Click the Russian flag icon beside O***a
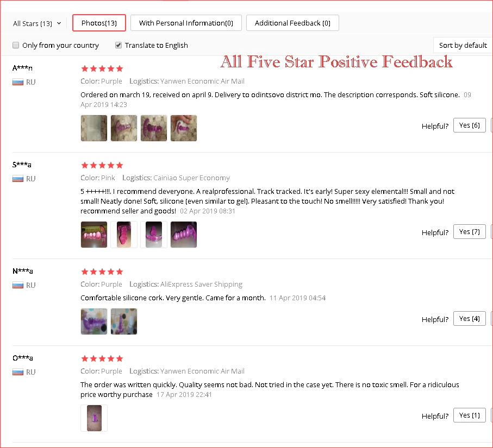493x448 pixels. (17, 371)
